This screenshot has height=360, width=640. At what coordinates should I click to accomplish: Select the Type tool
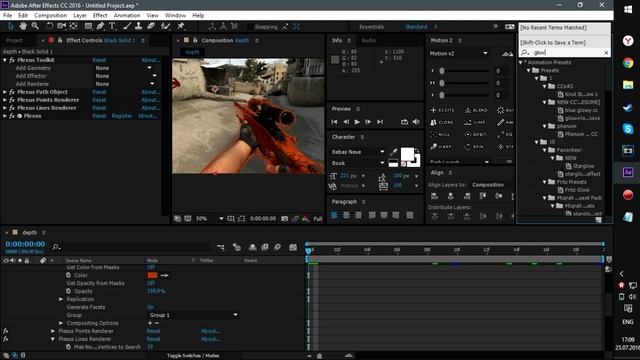(x=112, y=26)
